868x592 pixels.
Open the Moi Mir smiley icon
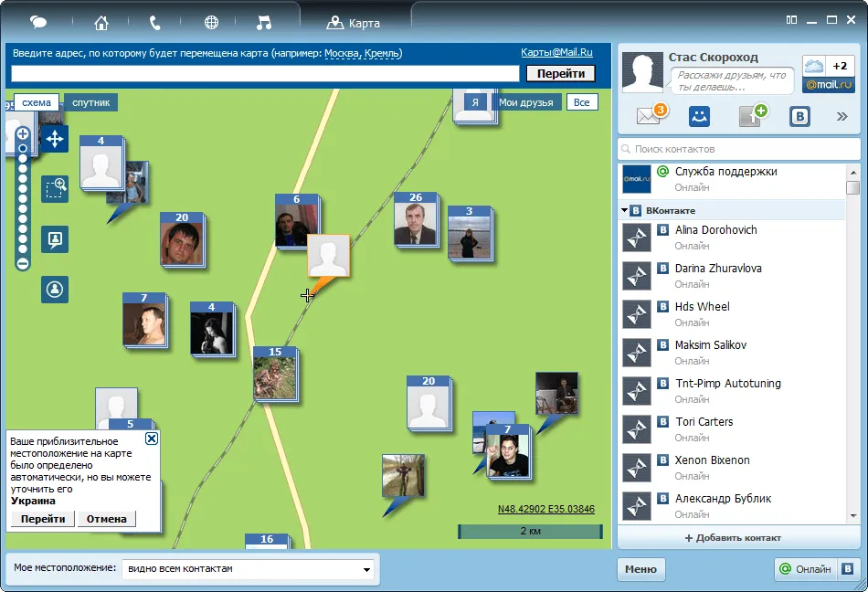699,116
